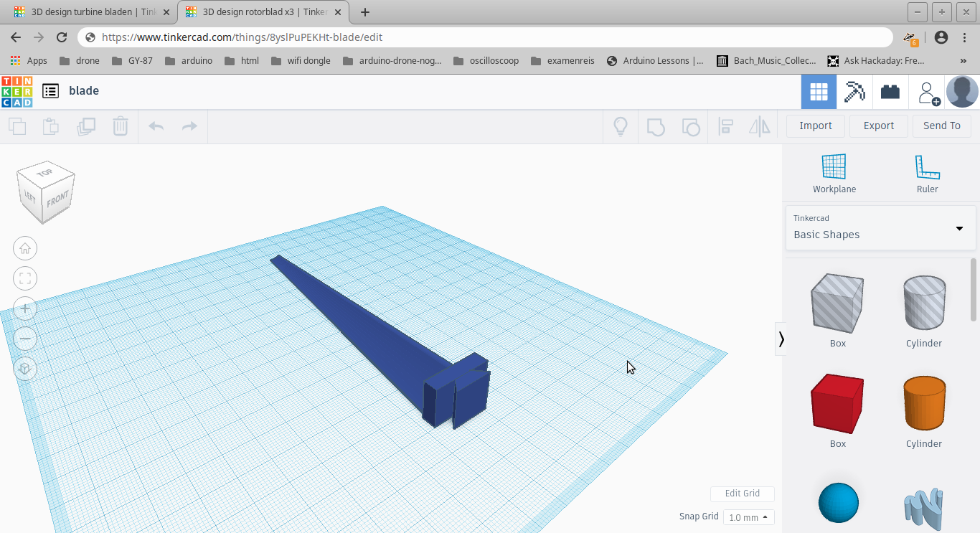This screenshot has height=533, width=980.
Task: Open the Bricks mode icon
Action: coord(890,92)
